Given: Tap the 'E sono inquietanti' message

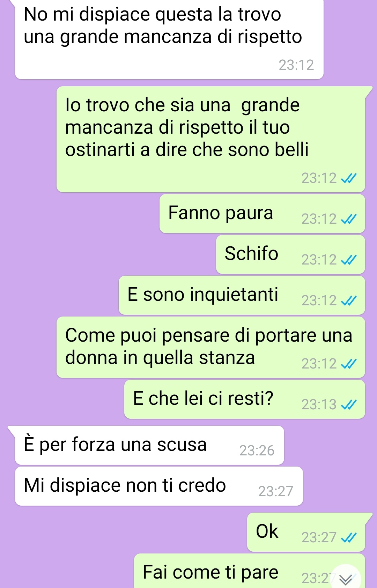Looking at the screenshot, I should click(242, 296).
